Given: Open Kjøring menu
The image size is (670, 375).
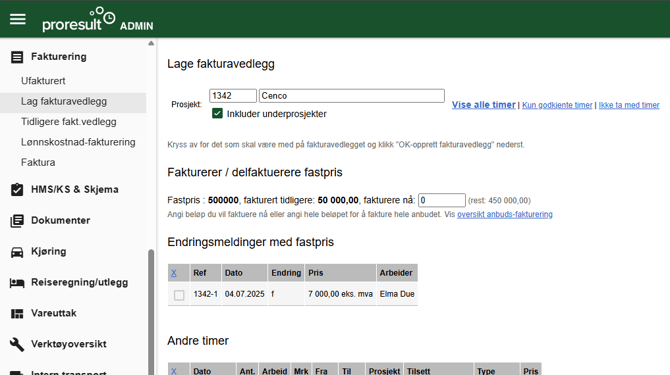Looking at the screenshot, I should 49,252.
